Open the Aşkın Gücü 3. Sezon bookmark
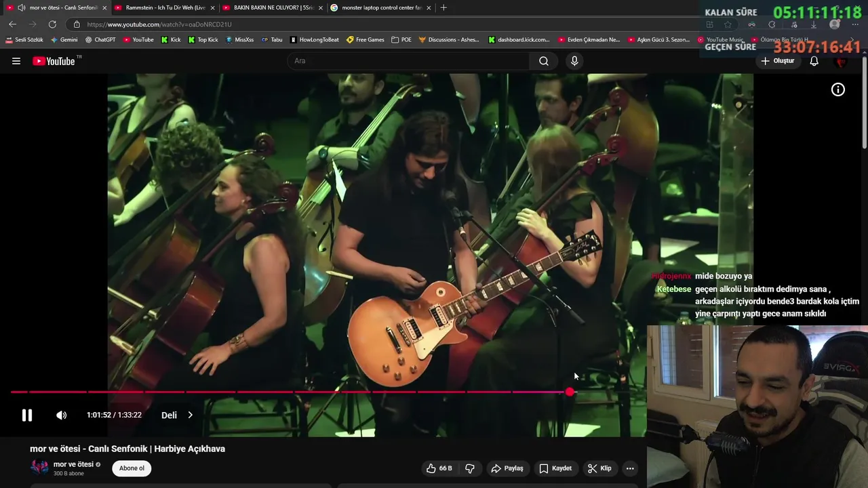Viewport: 868px width, 488px height. (x=659, y=40)
